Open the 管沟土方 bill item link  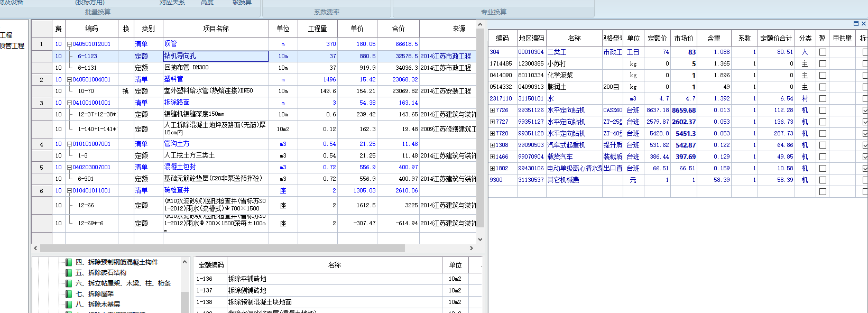pyautogui.click(x=177, y=144)
